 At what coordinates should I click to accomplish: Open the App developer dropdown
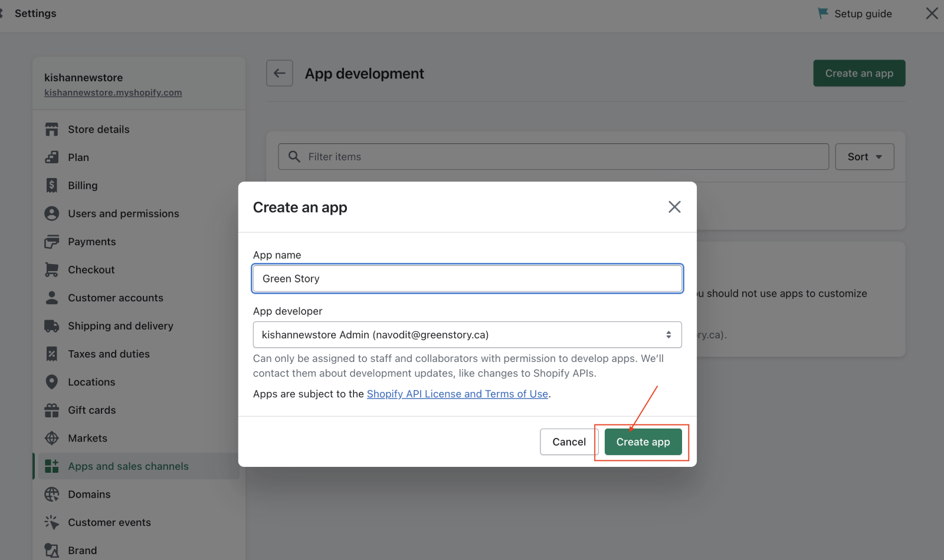[x=467, y=335]
